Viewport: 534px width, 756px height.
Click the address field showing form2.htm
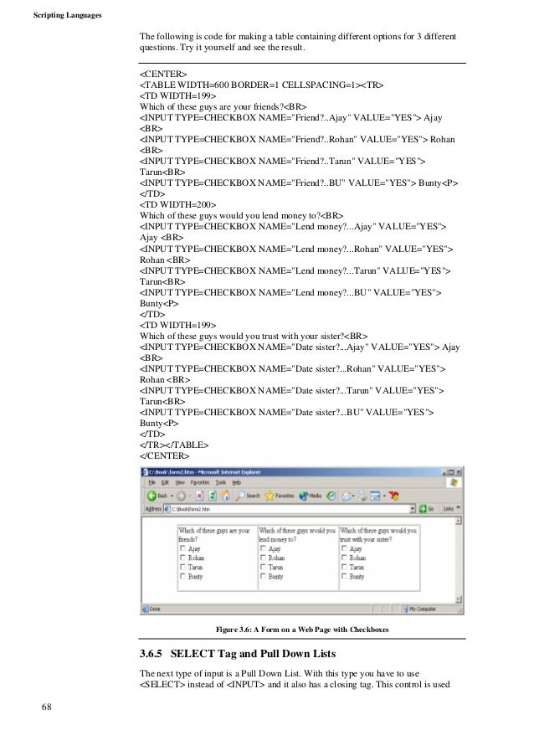290,509
